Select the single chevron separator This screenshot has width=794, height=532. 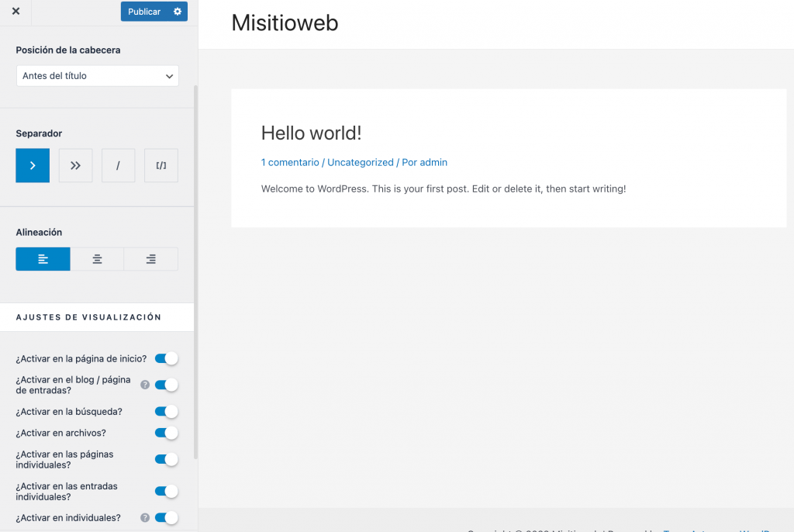33,165
